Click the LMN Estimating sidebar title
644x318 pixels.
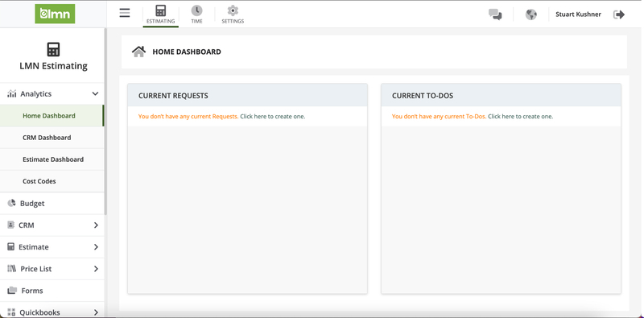pos(53,66)
